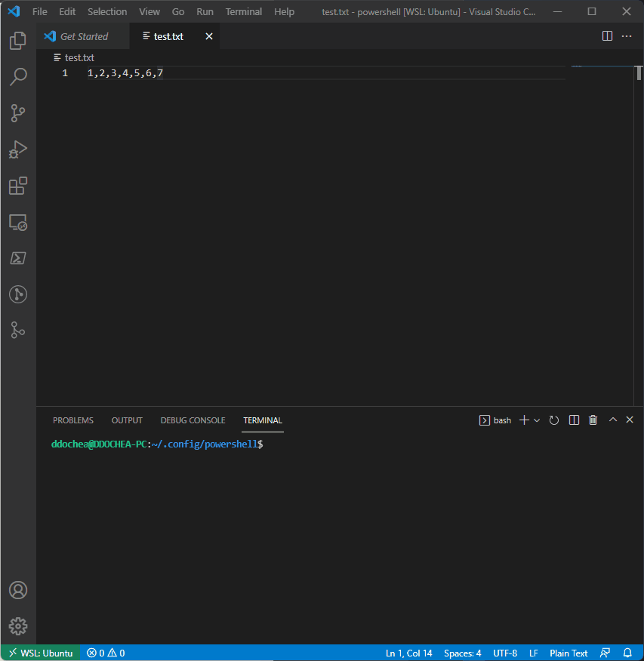Open the terminal profile dropdown chevron
The height and width of the screenshot is (661, 644).
pos(538,420)
